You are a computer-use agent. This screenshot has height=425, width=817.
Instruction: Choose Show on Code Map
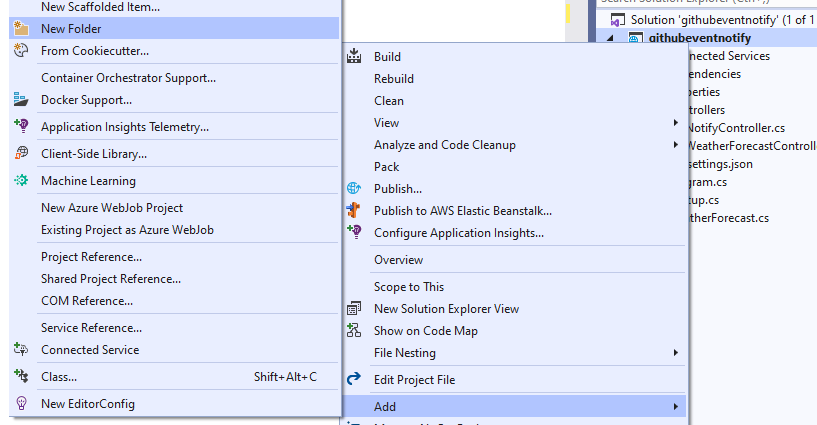point(514,331)
